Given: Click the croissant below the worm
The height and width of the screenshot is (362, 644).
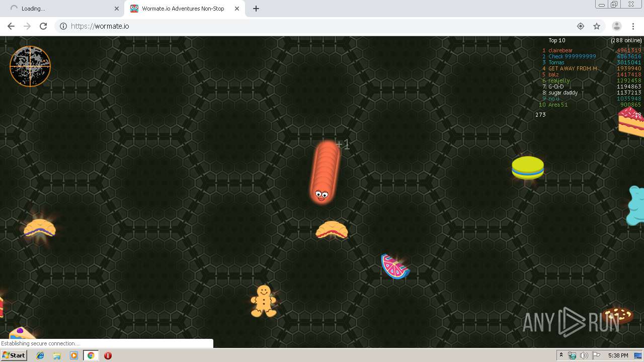Looking at the screenshot, I should (x=332, y=229).
